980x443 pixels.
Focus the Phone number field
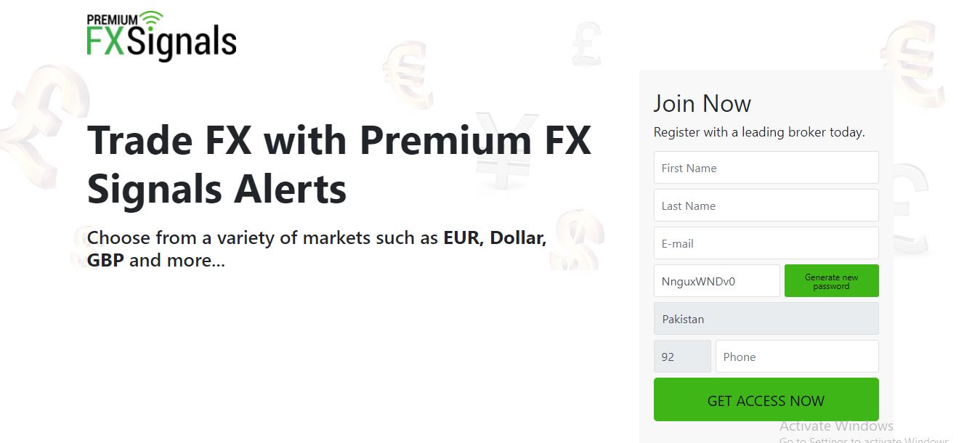[x=796, y=357]
